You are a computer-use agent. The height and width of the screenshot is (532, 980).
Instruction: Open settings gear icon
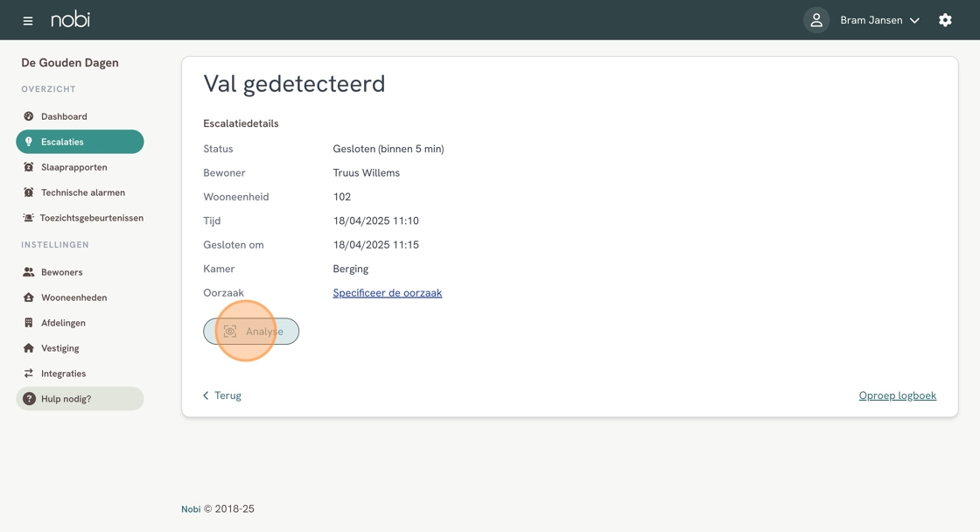tap(945, 20)
